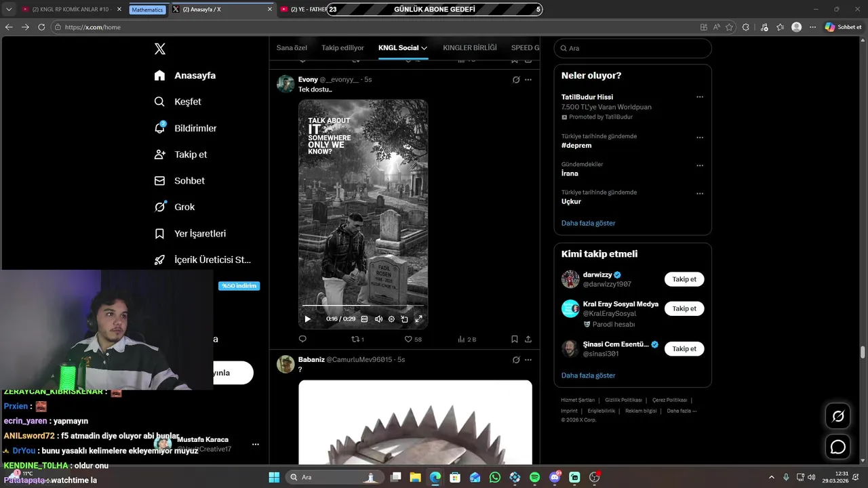Share Evony's post
The height and width of the screenshot is (488, 868).
[x=528, y=339]
